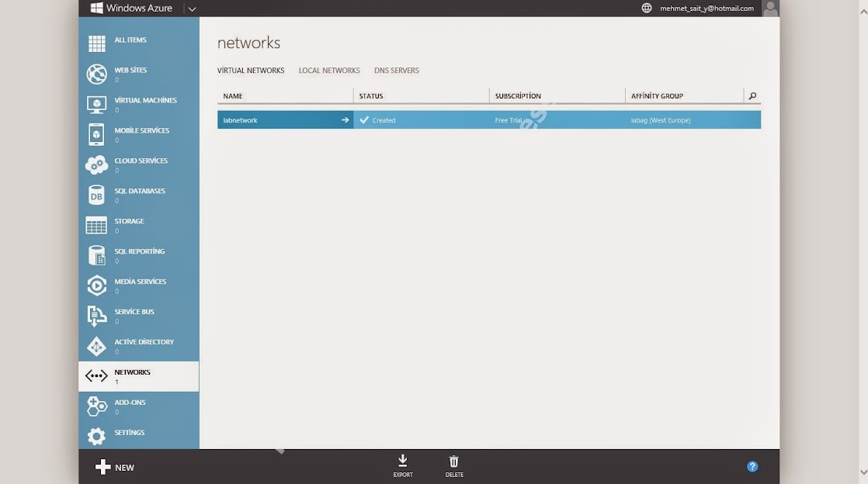868x484 pixels.
Task: Open the Add-ons hexagon icon
Action: click(96, 406)
